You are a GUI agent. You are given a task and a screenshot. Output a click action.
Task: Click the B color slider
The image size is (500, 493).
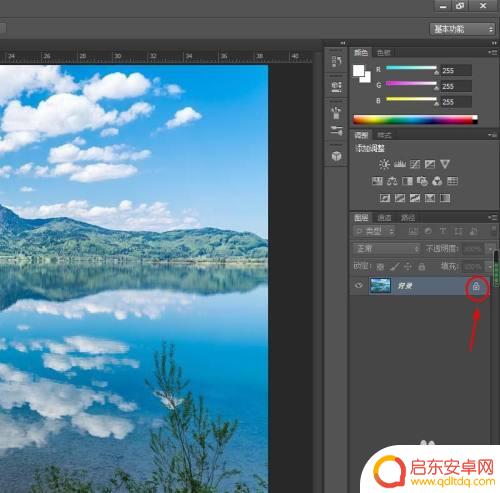click(x=411, y=99)
